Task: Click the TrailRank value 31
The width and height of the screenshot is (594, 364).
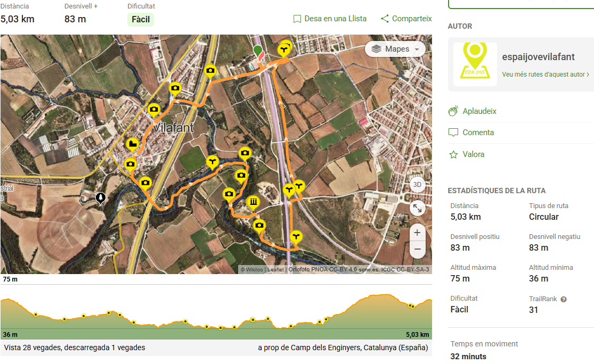Action: click(533, 310)
